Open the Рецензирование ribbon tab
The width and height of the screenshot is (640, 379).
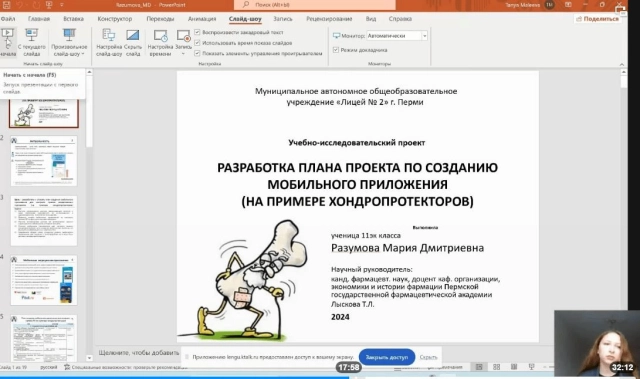(329, 19)
